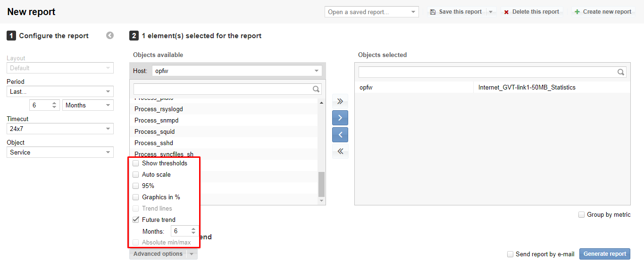Screen dimensions: 644x269
Task: Click the search icon in Objects available
Action: [x=316, y=89]
